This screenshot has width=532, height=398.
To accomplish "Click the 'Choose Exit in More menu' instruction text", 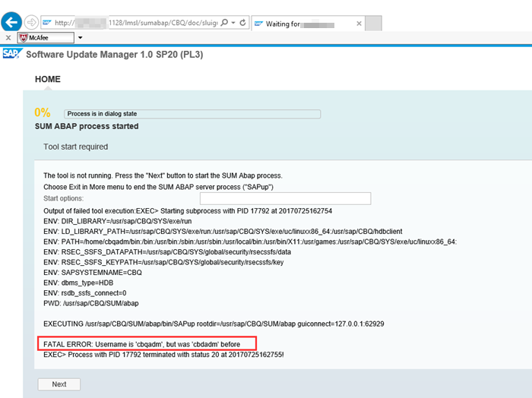I will (x=158, y=187).
